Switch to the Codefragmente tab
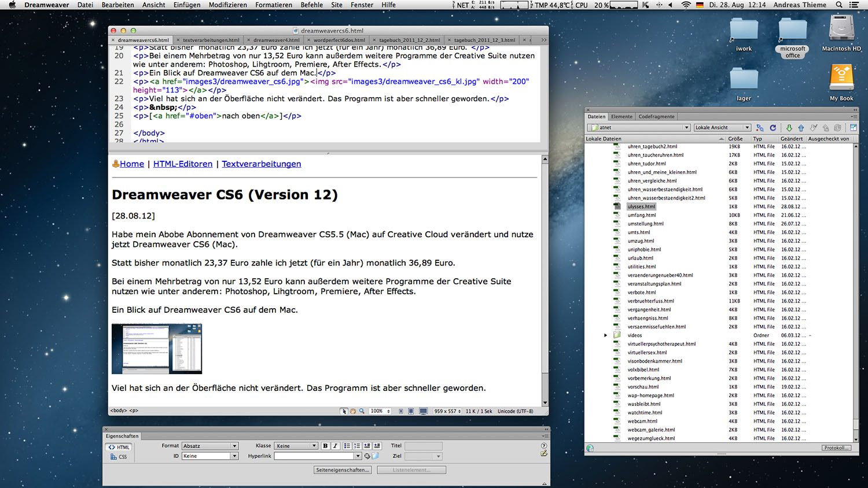Image resolution: width=868 pixels, height=488 pixels. tap(656, 117)
